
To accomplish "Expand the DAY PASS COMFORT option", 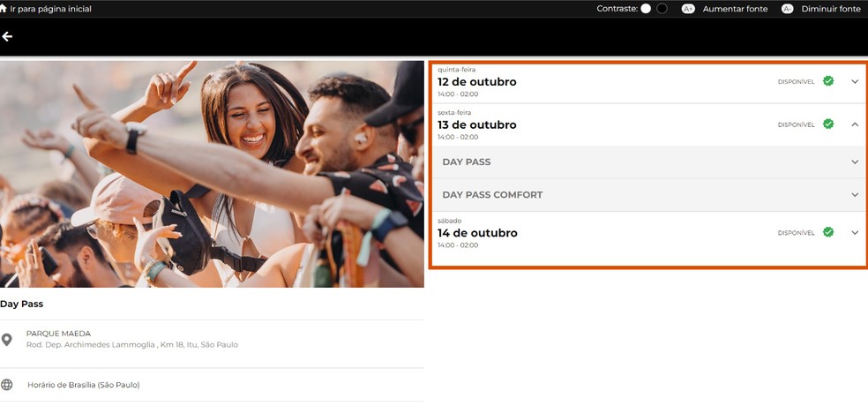I will point(855,195).
